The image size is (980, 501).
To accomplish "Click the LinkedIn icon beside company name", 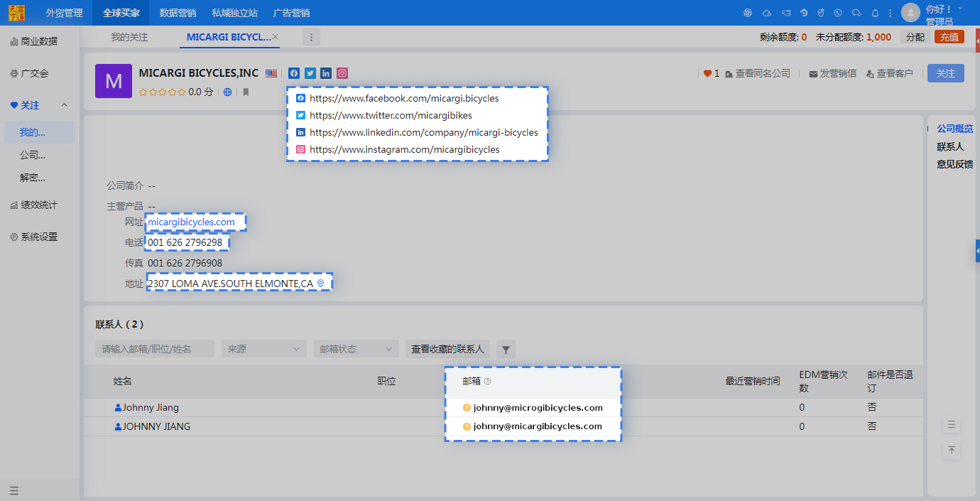I will (x=326, y=73).
